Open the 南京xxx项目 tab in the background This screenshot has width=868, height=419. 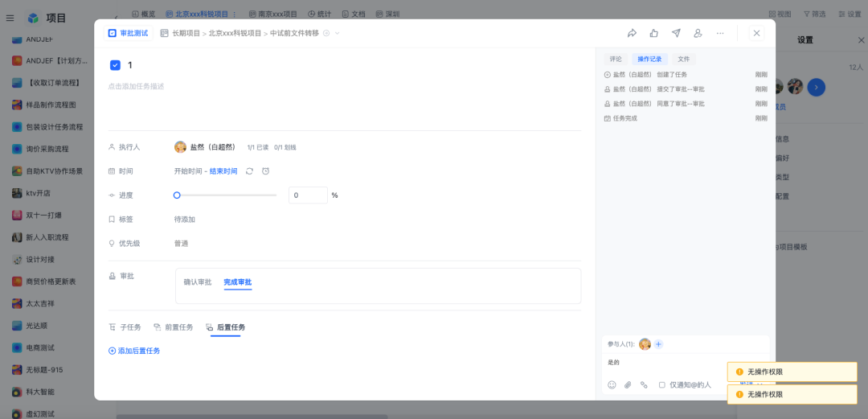pos(273,14)
